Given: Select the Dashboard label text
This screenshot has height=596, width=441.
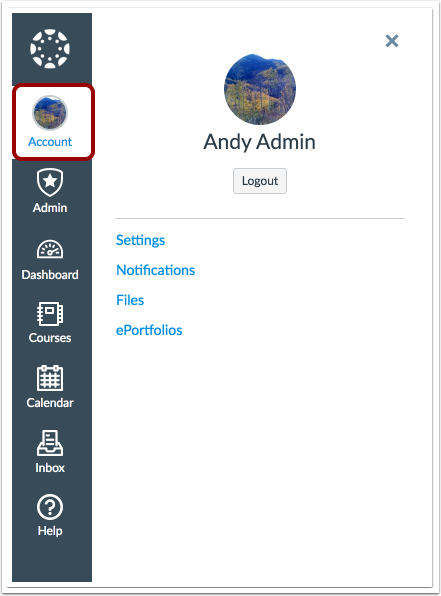Looking at the screenshot, I should (50, 275).
